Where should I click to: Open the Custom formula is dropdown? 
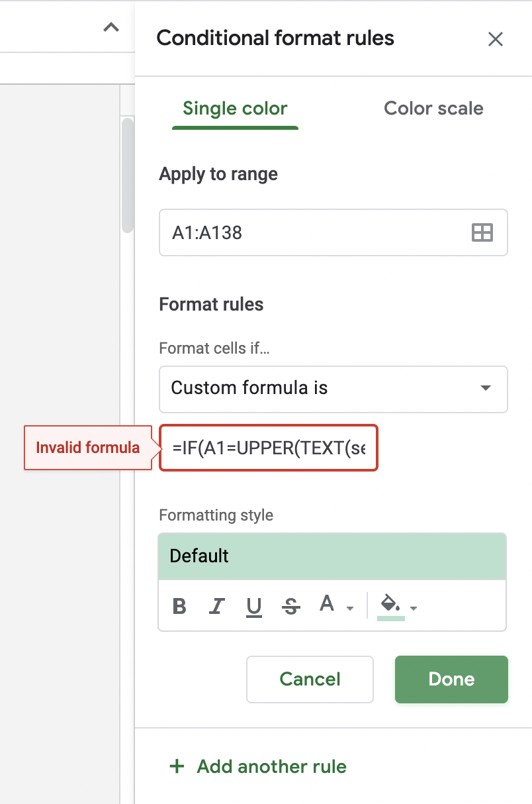(x=333, y=389)
